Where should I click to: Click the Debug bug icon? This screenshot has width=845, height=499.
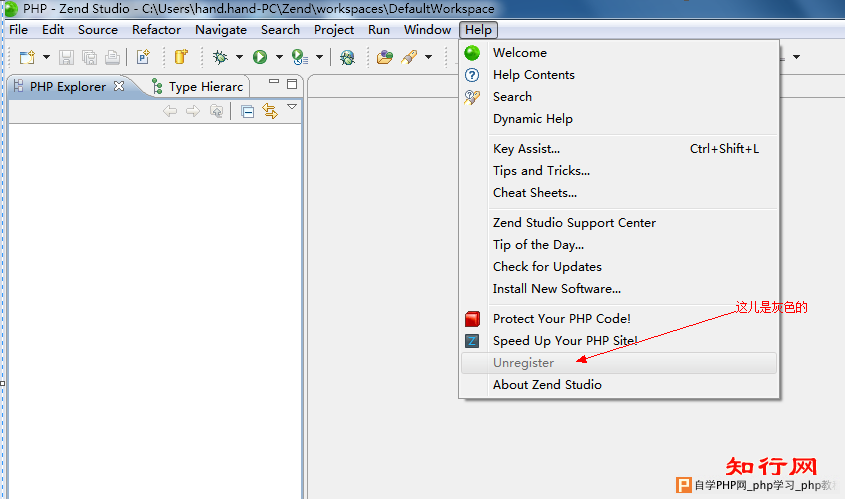point(220,57)
